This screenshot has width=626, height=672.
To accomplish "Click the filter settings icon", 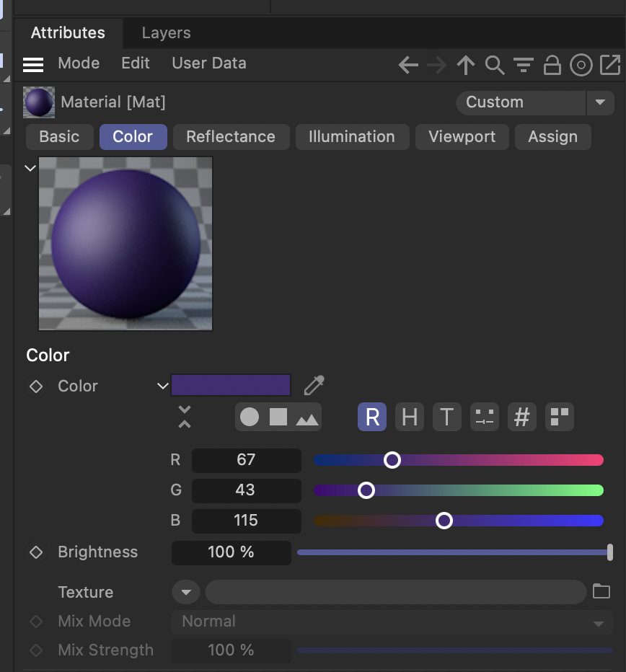I will click(x=524, y=64).
